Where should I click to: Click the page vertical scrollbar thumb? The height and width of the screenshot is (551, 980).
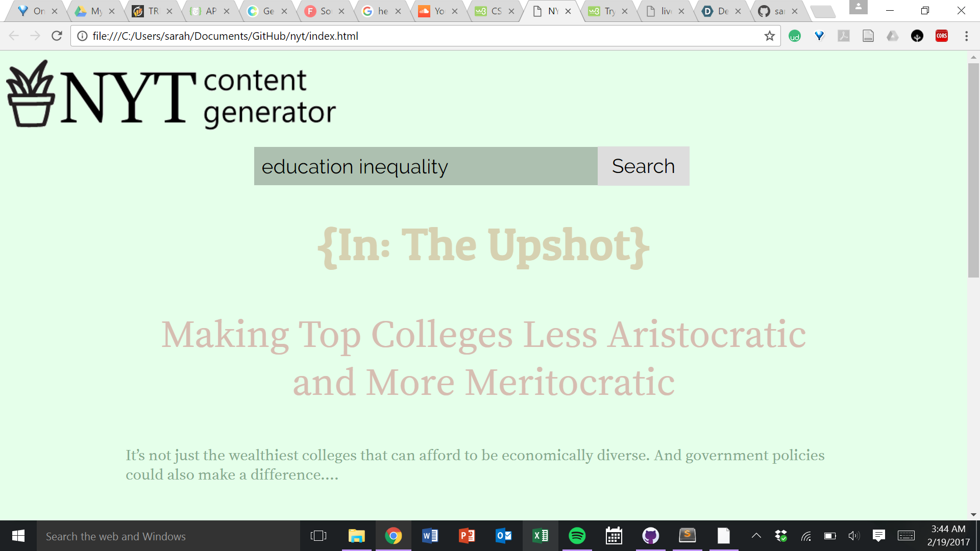(973, 171)
